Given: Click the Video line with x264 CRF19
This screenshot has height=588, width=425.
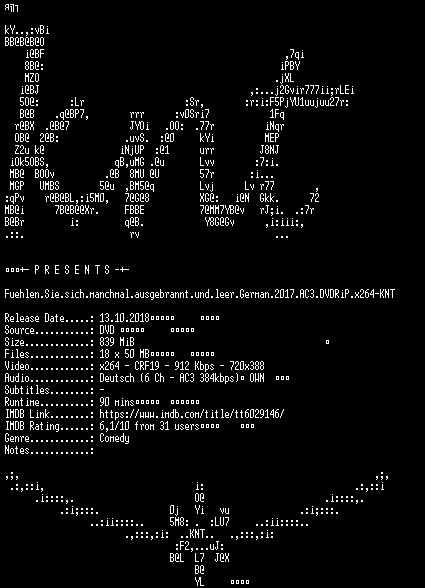Looking at the screenshot, I should pos(182,366).
